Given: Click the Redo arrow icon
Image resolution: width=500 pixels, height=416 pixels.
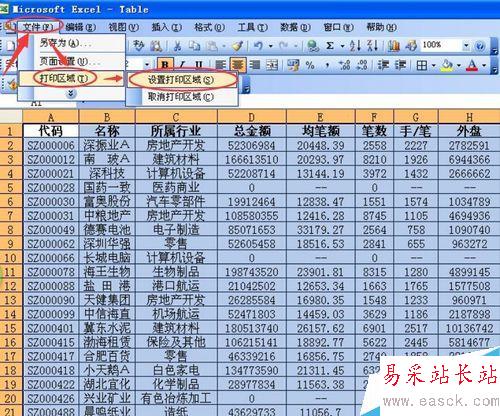Looking at the screenshot, I should pyautogui.click(x=284, y=45).
